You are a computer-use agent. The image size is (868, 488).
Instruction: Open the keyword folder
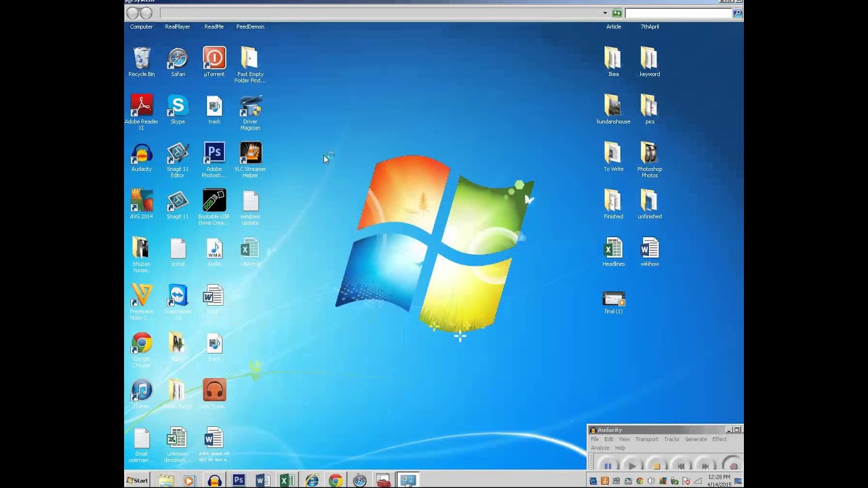(650, 62)
